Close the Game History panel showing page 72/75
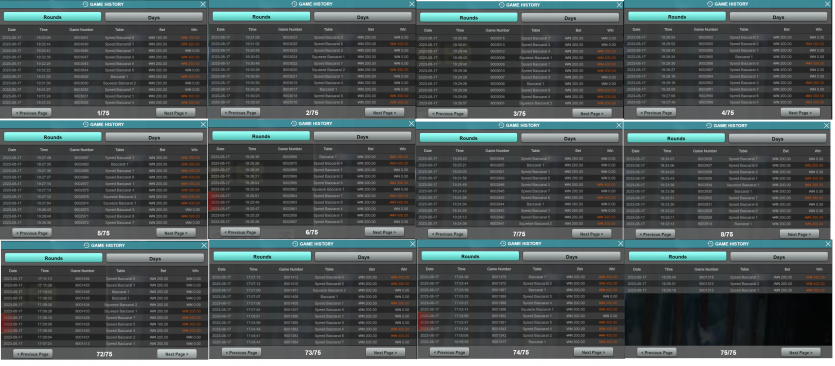Screen dimensions: 835x366 204,246
